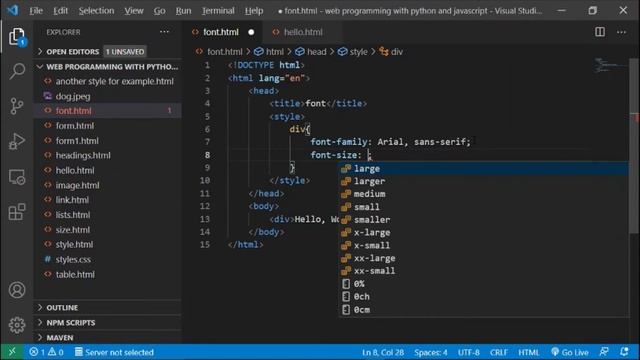
Task: Open the Explorer view in activity bar
Action: click(x=17, y=37)
